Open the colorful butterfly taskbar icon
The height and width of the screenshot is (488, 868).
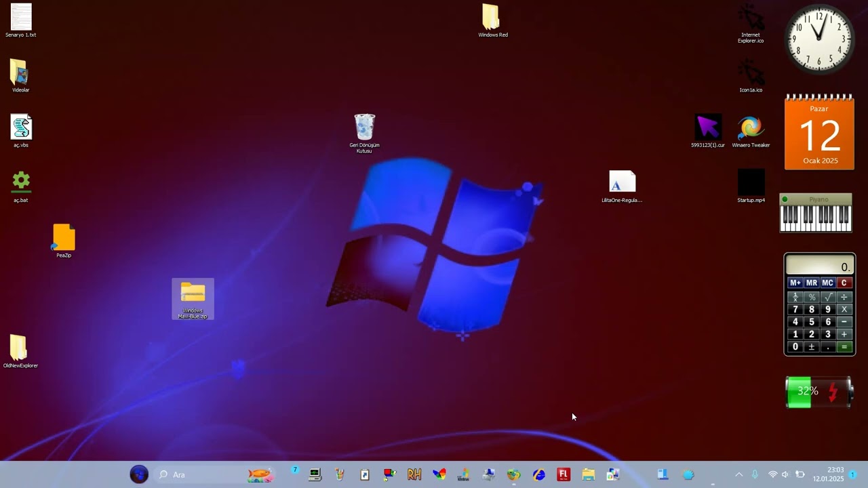[439, 474]
